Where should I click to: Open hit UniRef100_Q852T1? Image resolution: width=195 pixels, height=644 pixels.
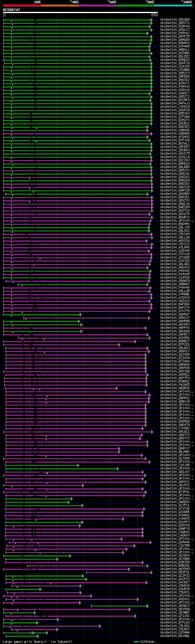click(175, 23)
